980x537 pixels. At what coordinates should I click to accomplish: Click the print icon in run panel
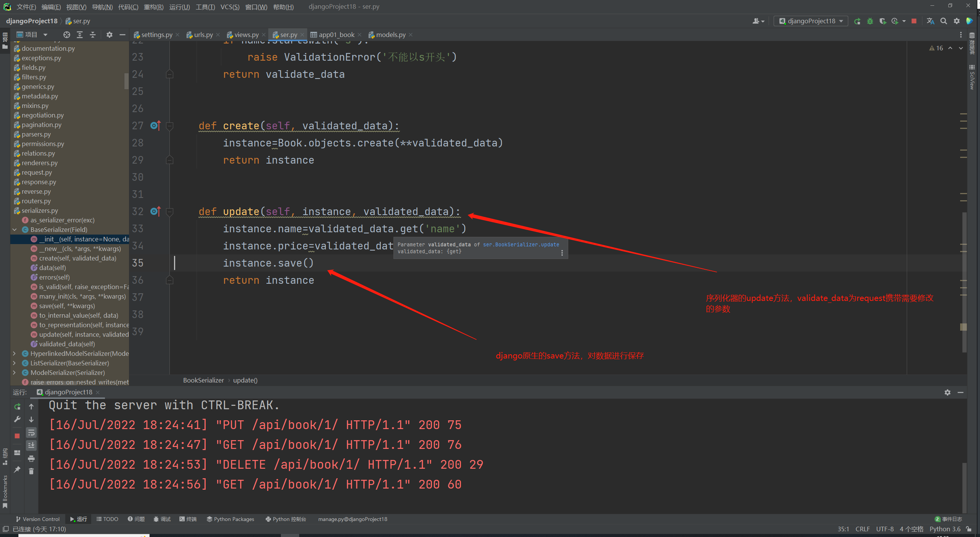click(x=31, y=458)
